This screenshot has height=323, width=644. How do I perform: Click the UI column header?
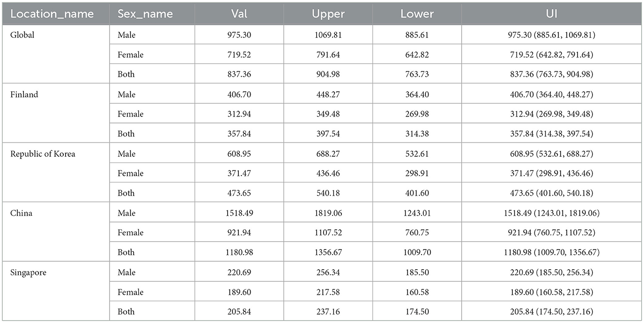551,14
